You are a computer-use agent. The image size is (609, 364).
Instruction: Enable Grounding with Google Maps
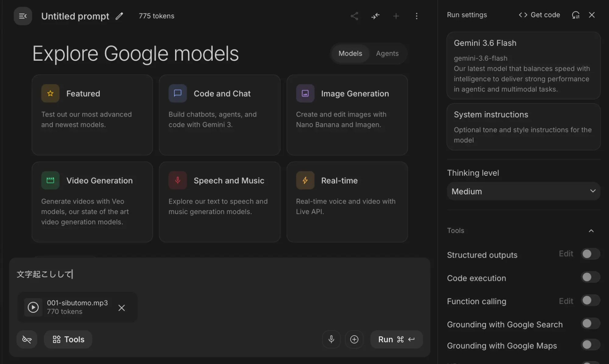point(590,345)
